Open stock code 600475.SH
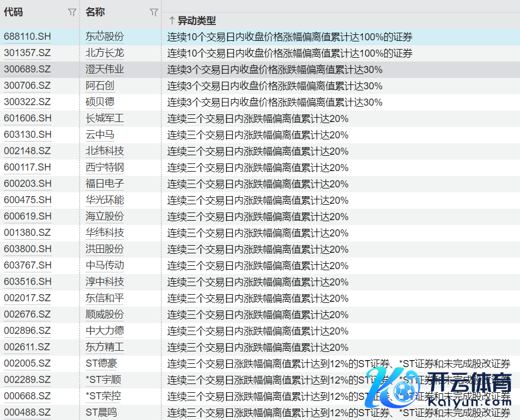520x420 pixels. click(28, 200)
